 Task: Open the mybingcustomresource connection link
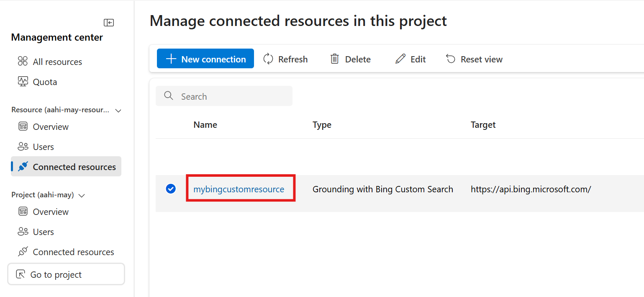239,189
